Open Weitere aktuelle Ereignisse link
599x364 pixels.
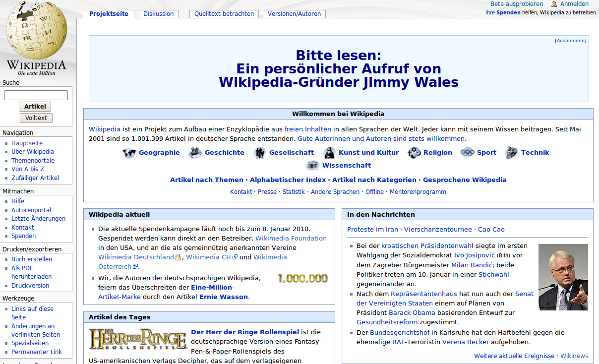(x=514, y=356)
